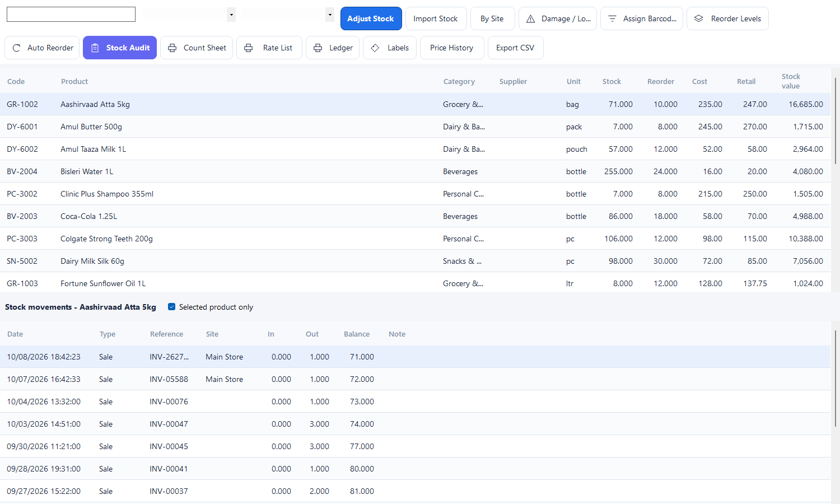Click movement reference INV-05588

tap(169, 379)
